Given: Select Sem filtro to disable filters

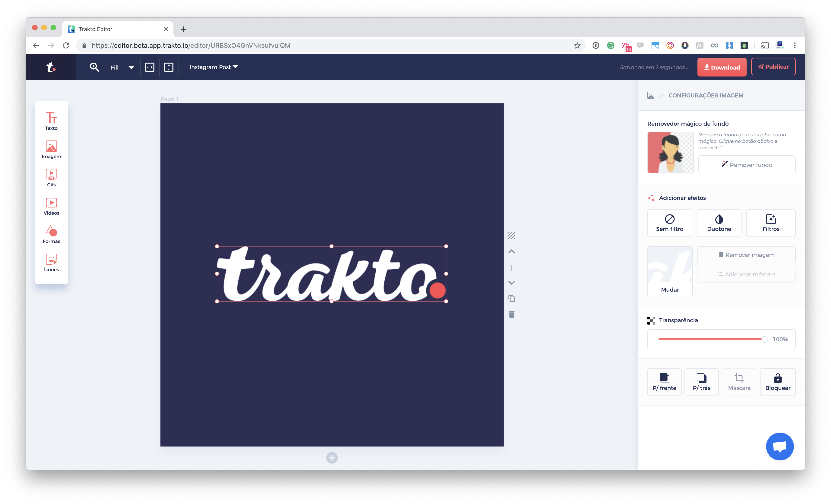Looking at the screenshot, I should (670, 223).
